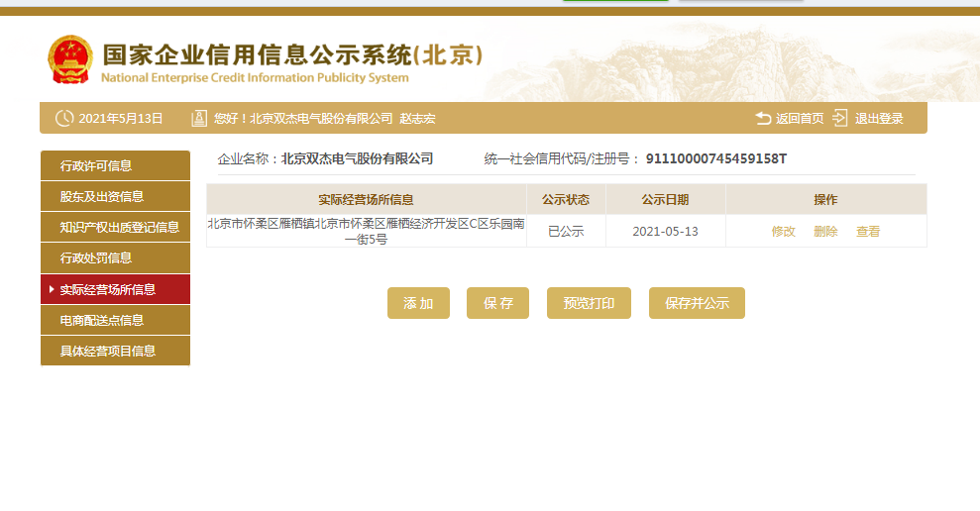This screenshot has width=980, height=511.
Task: Click 查看 for the address row
Action: pyautogui.click(x=868, y=231)
